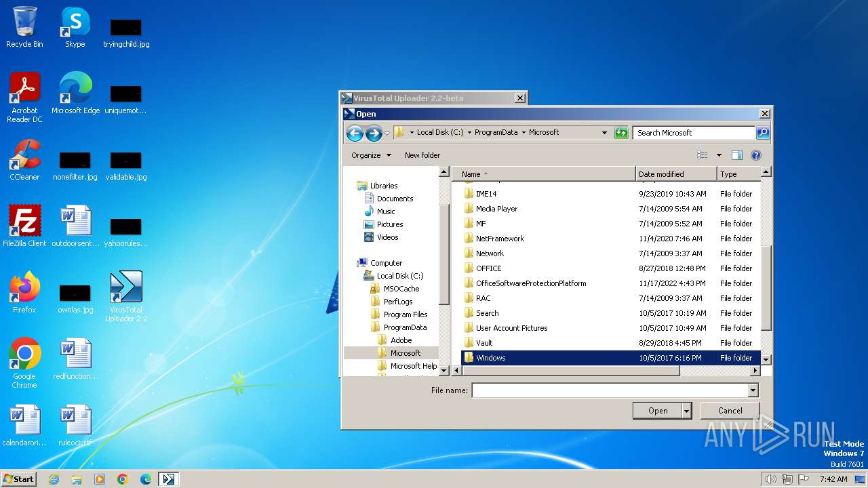This screenshot has width=868, height=488.
Task: Open Windows Media Player taskbar icon
Action: tap(100, 479)
